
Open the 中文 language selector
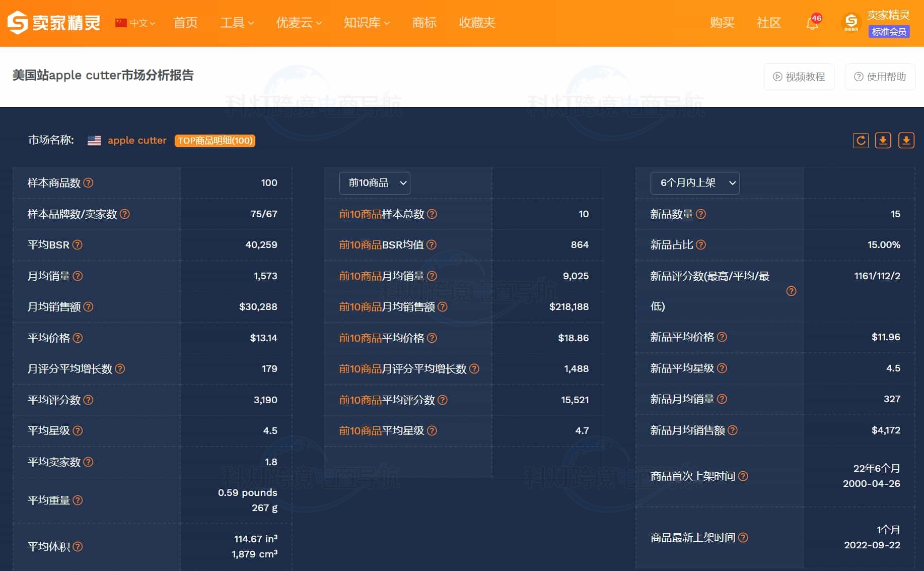coord(135,23)
